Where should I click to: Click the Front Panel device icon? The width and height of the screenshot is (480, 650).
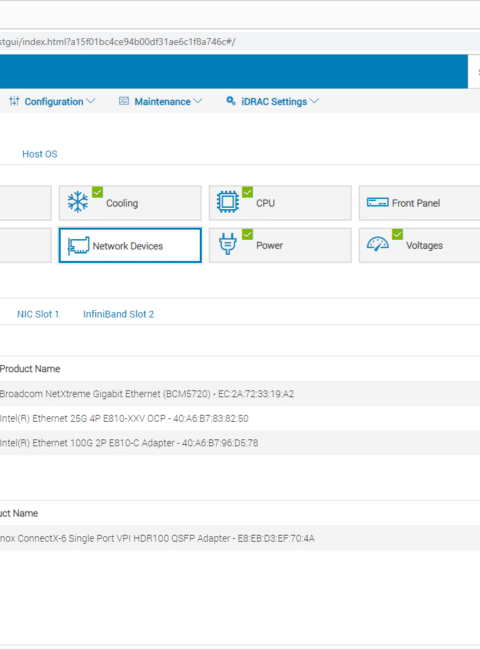(x=378, y=202)
